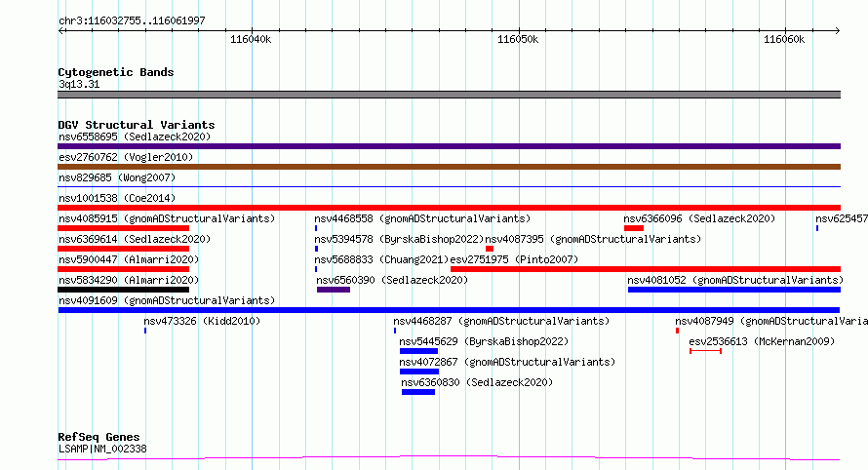This screenshot has height=470, width=868.
Task: Open nsv829685 (Wong2007) variant label
Action: pos(117,177)
